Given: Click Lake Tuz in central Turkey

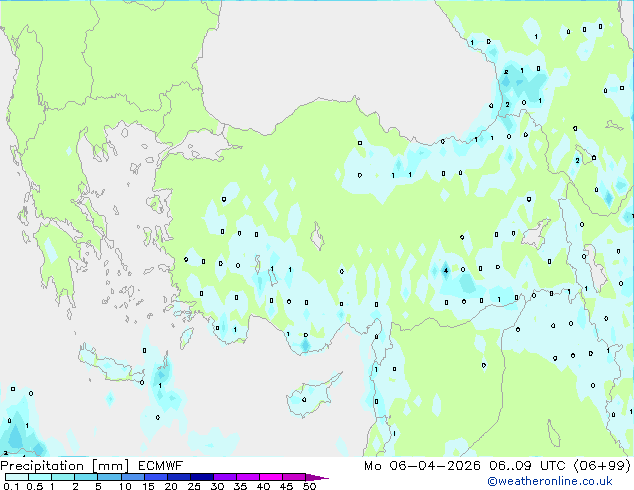Looking at the screenshot, I should pos(318,237).
